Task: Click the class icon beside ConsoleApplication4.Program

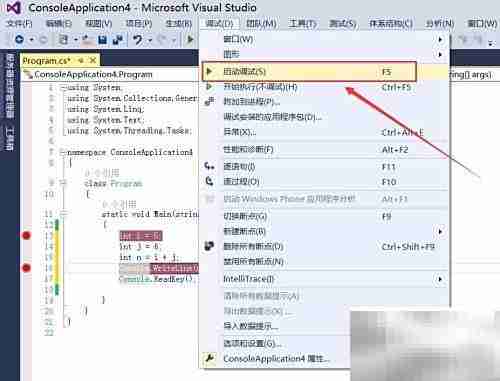Action: [x=29, y=74]
